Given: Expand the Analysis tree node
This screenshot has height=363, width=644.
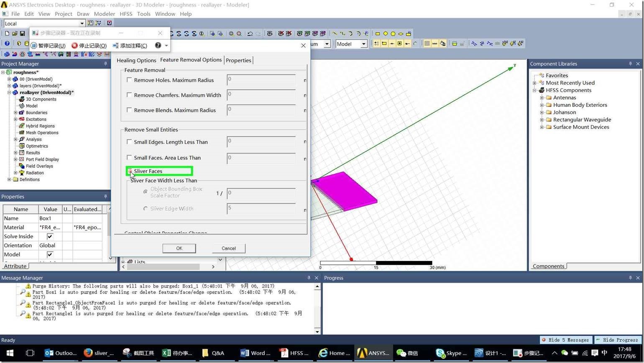Looking at the screenshot, I should point(15,139).
